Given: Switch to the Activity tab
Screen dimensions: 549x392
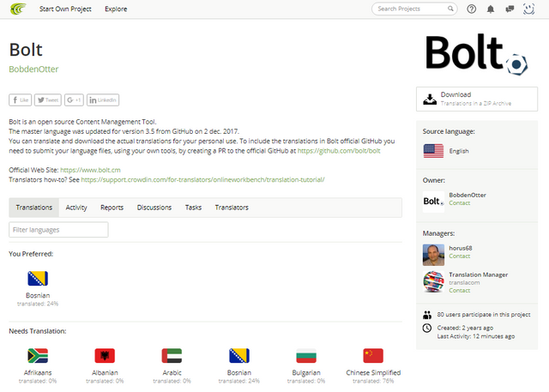Looking at the screenshot, I should [76, 208].
